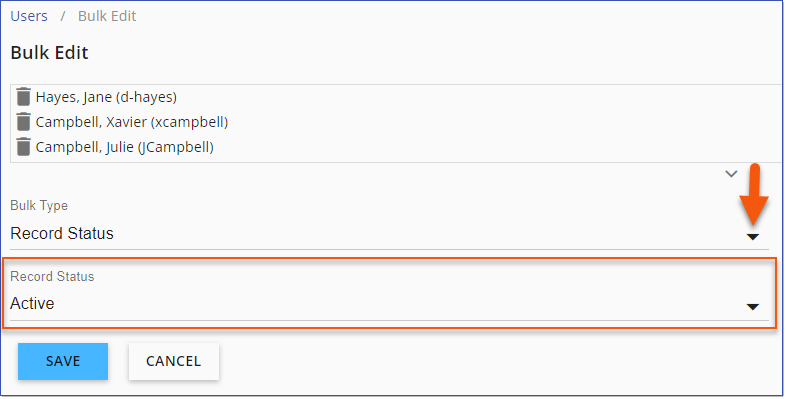Click the Active value in Record Status
Viewport: 786px width, 399px height.
point(32,303)
